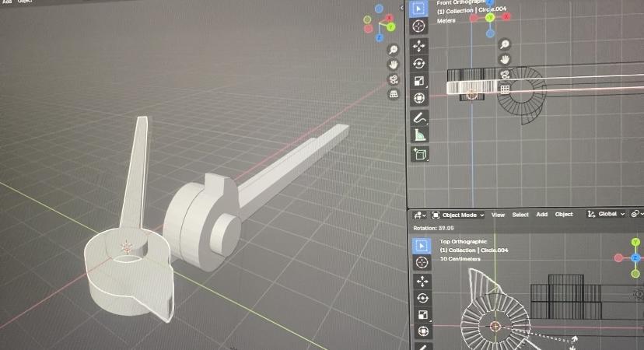Screen dimensions: 644x350
Task: Open the Object Mode dropdown
Action: point(457,215)
